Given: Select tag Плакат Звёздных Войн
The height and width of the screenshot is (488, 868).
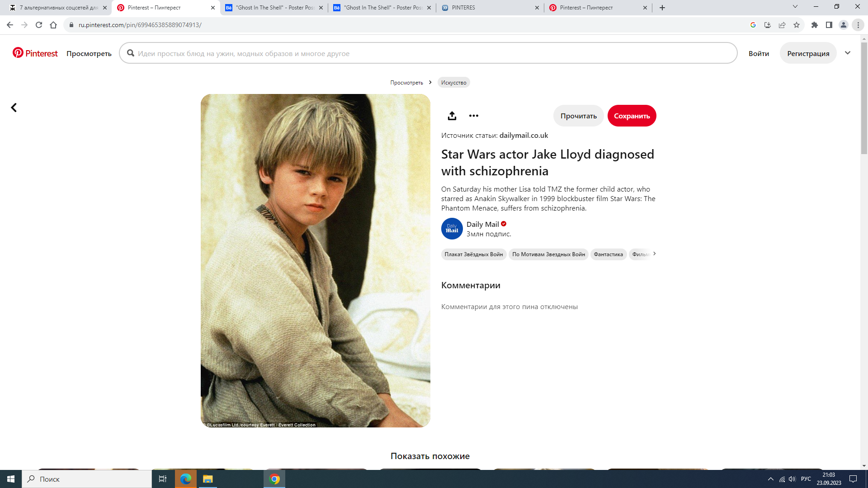Looking at the screenshot, I should click(473, 254).
